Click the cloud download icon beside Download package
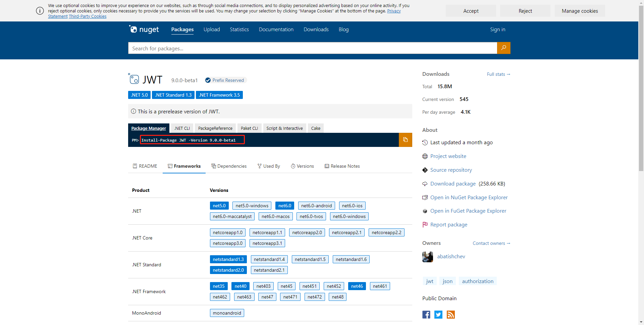This screenshot has width=644, height=325. 425,184
